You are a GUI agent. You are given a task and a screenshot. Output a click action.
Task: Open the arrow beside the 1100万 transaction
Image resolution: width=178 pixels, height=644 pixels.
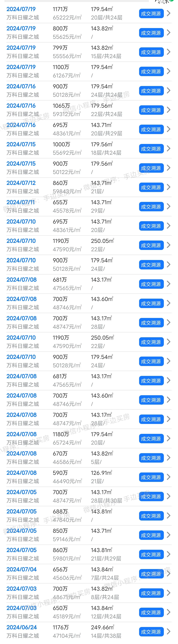[x=168, y=71]
